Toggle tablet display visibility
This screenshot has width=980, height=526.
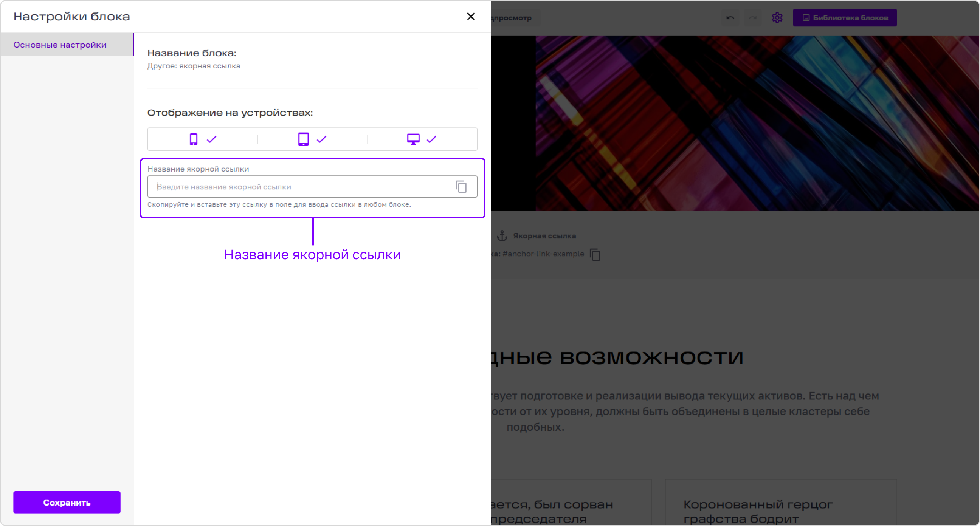click(x=312, y=139)
